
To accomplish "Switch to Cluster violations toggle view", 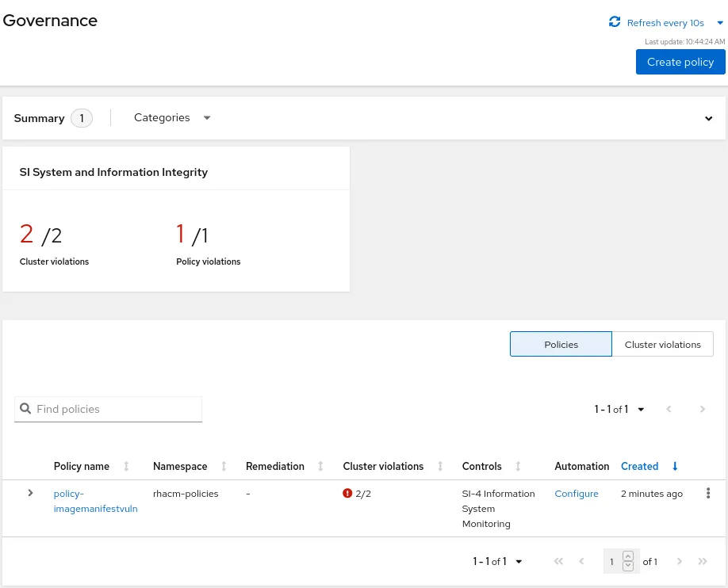I will pyautogui.click(x=662, y=345).
